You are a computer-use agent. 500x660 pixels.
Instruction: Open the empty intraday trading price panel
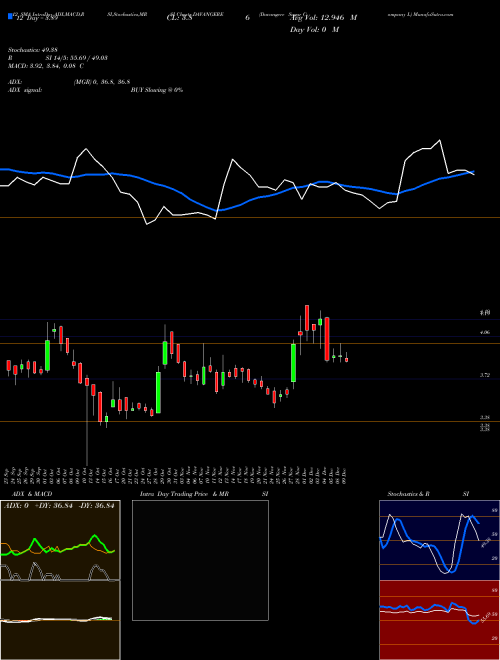(x=200, y=560)
